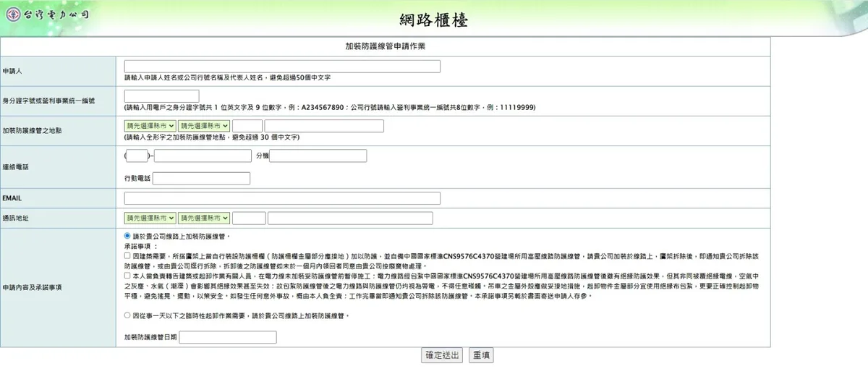Click the phone extension 分機 field

pyautogui.click(x=318, y=156)
